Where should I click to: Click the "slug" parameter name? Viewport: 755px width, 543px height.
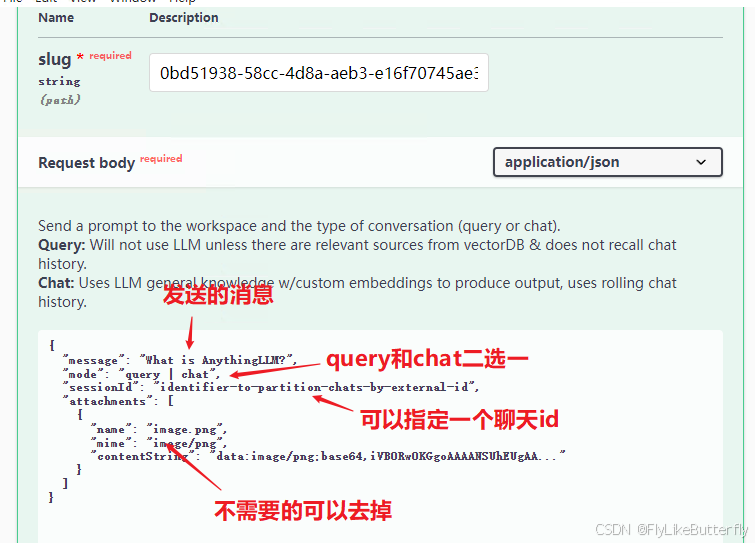54,59
